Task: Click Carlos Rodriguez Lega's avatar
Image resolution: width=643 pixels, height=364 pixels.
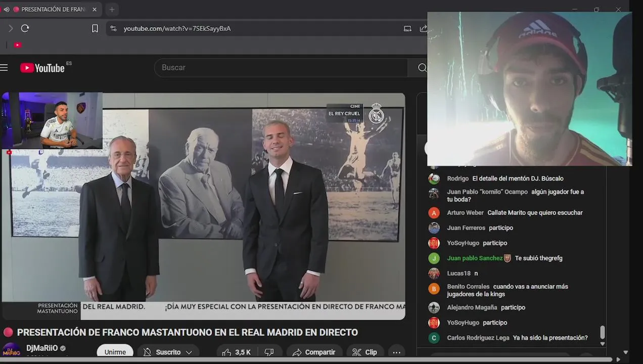Action: 434,338
